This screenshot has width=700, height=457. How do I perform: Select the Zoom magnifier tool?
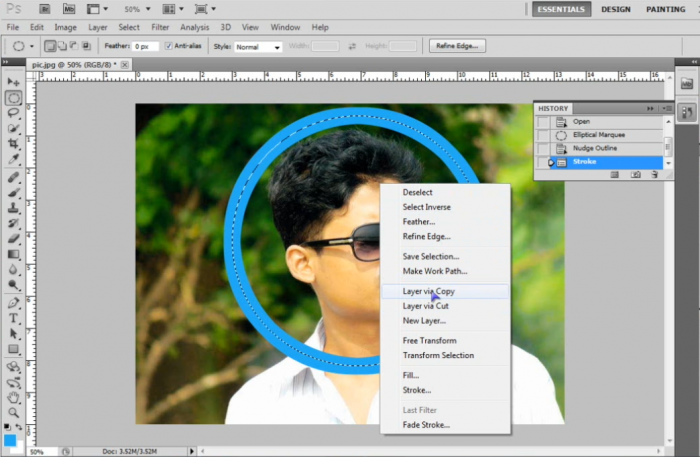click(x=14, y=412)
